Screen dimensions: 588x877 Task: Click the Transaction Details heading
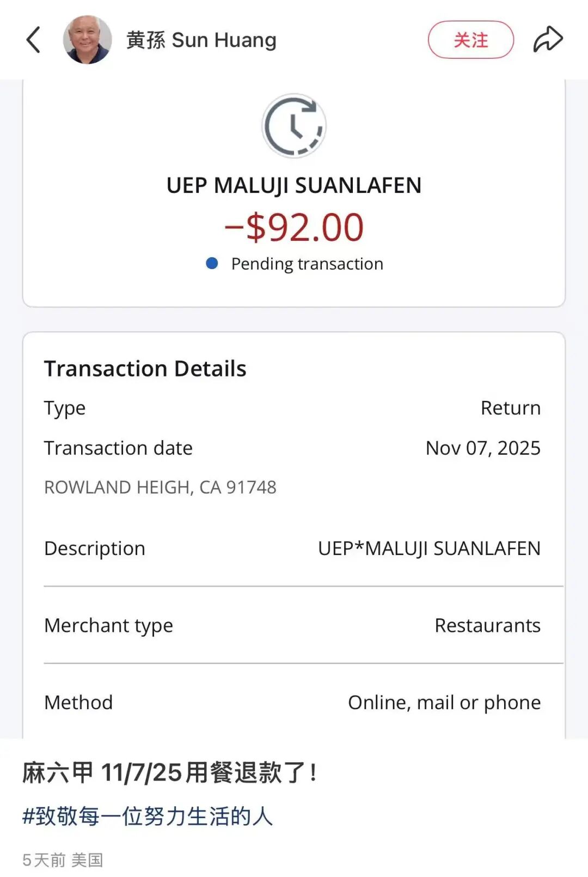coord(145,369)
